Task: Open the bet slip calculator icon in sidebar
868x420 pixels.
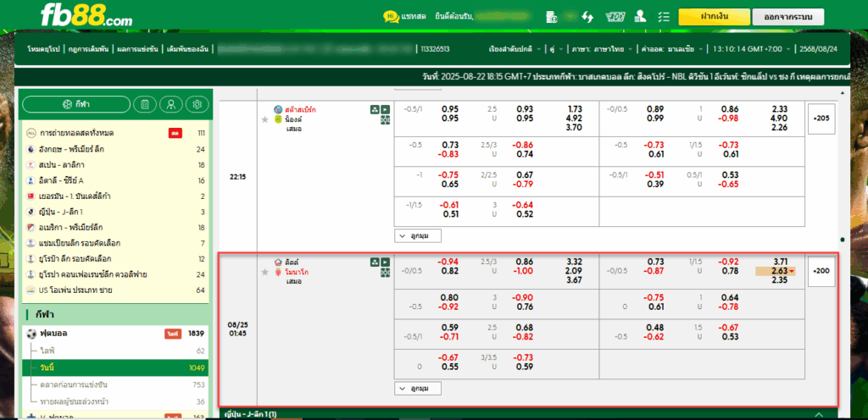Action: click(144, 104)
